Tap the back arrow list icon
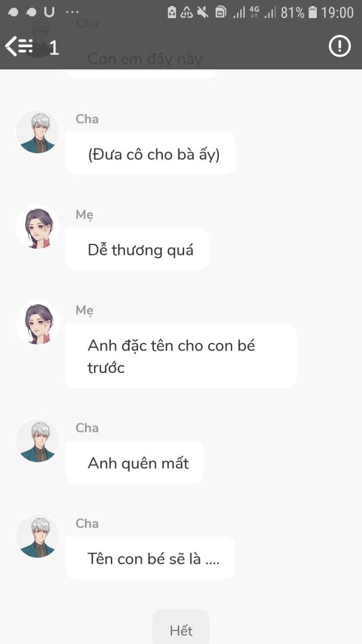362x644 pixels. point(19,46)
